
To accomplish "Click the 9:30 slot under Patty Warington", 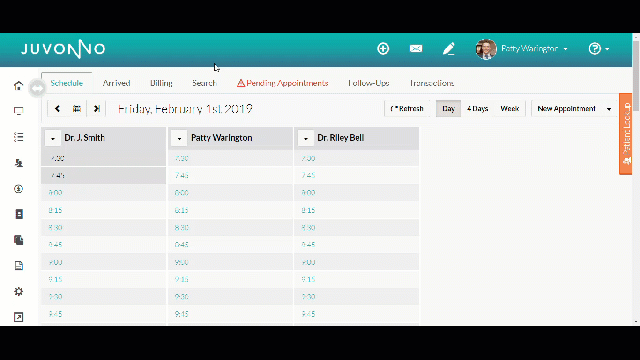I will 231,297.
